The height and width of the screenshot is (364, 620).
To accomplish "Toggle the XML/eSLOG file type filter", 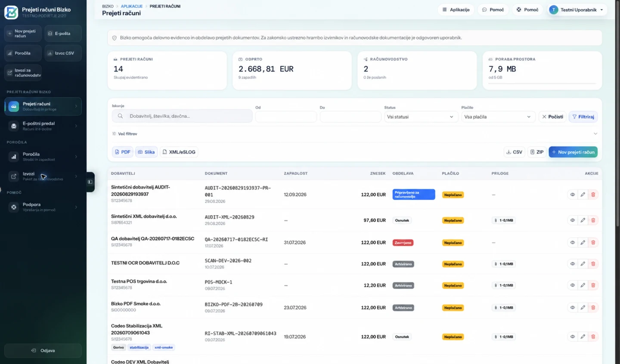I will pos(179,152).
